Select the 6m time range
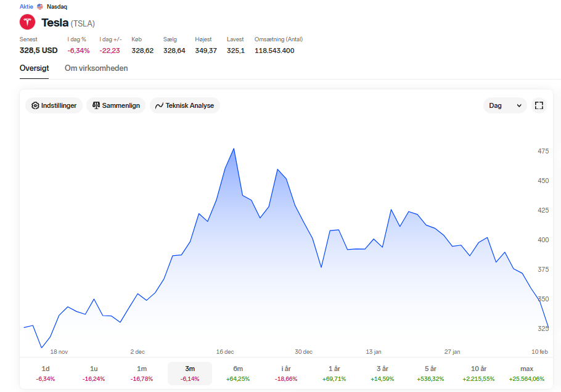The width and height of the screenshot is (561, 392). (x=238, y=374)
